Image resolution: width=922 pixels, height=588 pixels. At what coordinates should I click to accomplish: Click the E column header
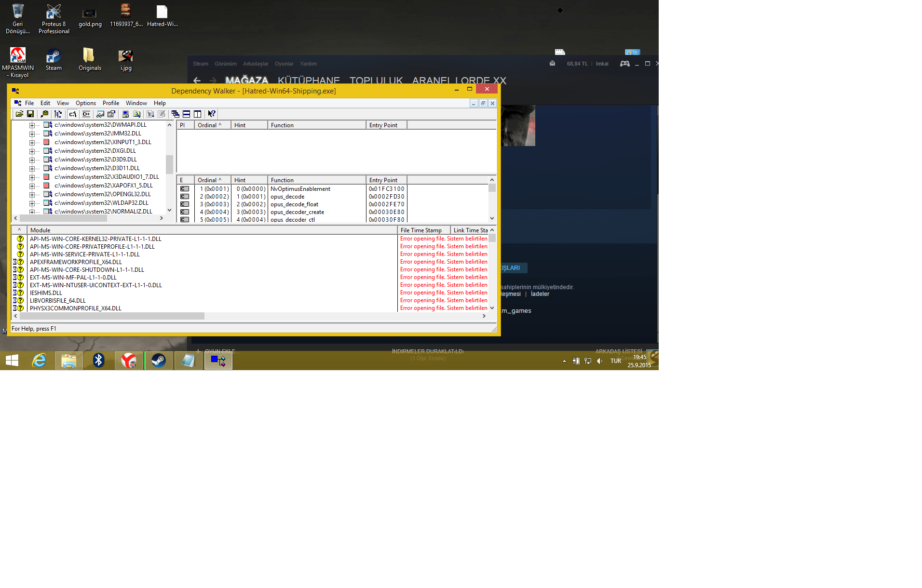[x=185, y=180]
